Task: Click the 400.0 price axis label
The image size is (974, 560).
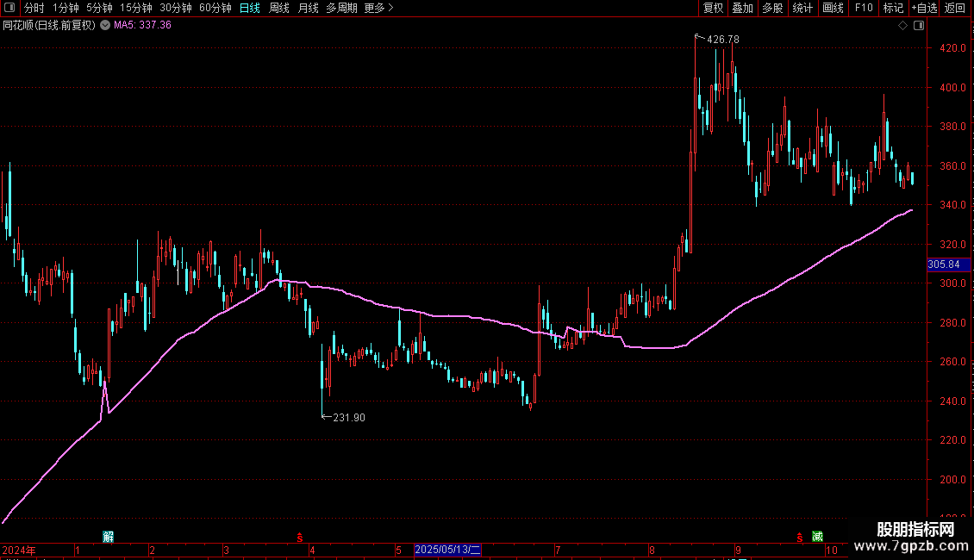Action: point(952,88)
